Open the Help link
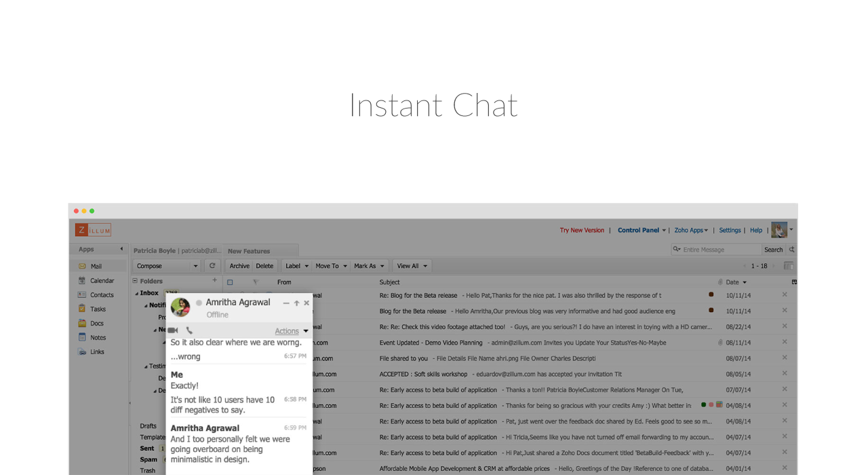Screen dimensions: 868x475 point(756,230)
